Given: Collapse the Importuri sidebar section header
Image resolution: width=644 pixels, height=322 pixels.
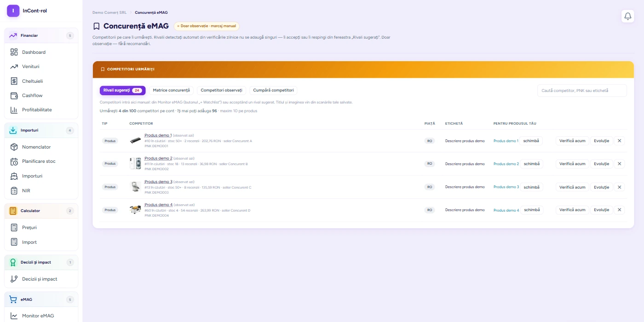Looking at the screenshot, I should [x=41, y=130].
